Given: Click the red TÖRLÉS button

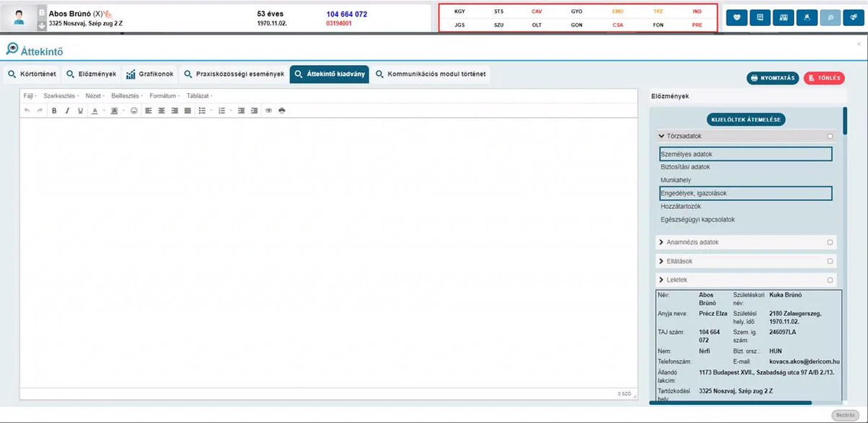Looking at the screenshot, I should pyautogui.click(x=824, y=78).
